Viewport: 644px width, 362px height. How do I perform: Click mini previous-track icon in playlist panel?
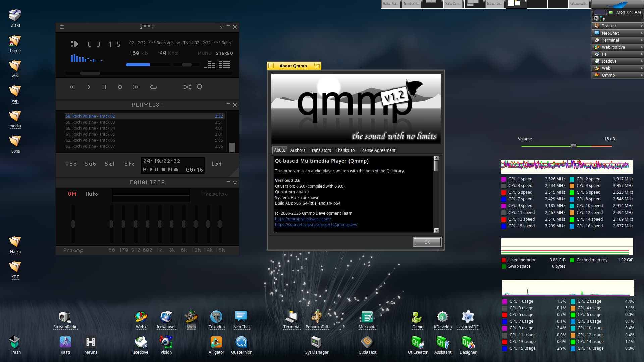point(145,170)
